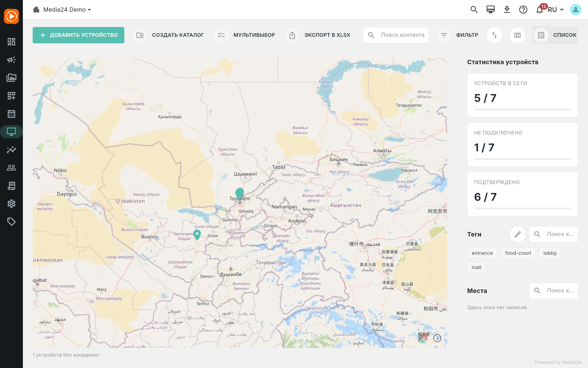Select the mall tag
Viewport: 588px width, 368px height.
coord(476,267)
